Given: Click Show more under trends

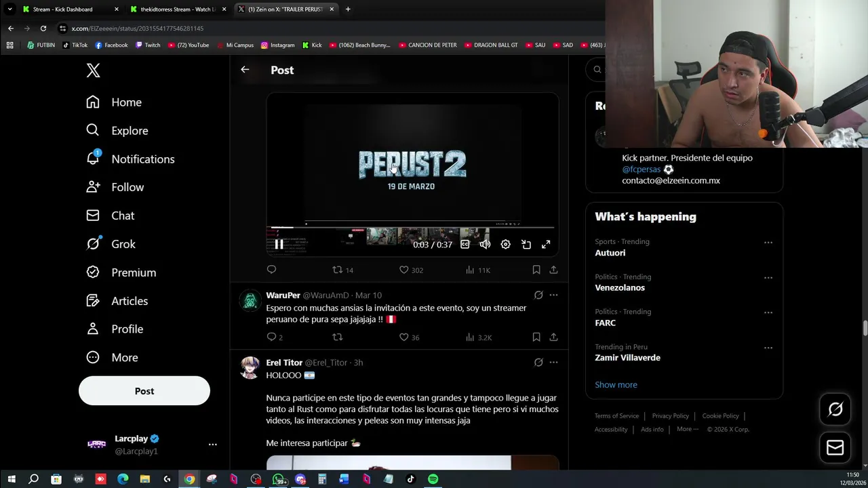Looking at the screenshot, I should (616, 385).
